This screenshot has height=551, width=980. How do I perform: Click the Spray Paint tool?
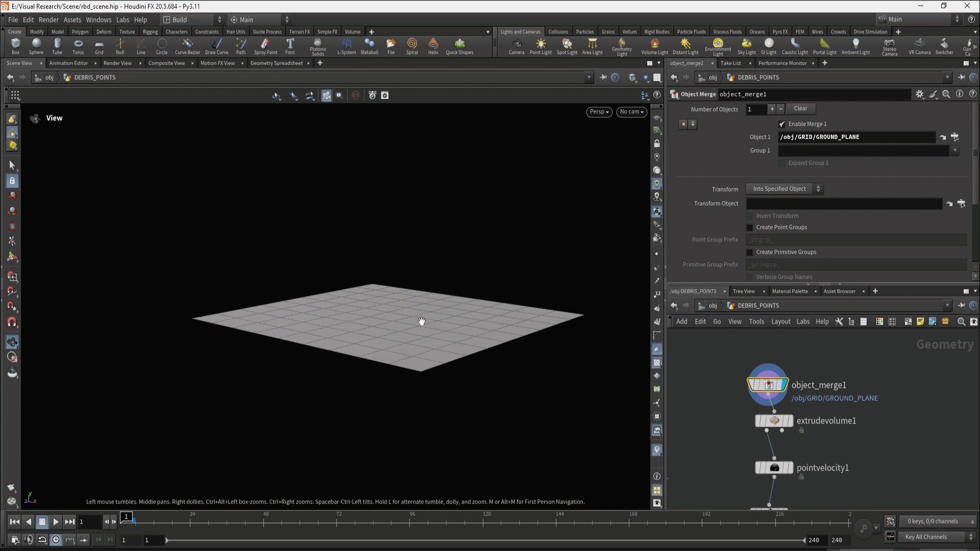(265, 46)
